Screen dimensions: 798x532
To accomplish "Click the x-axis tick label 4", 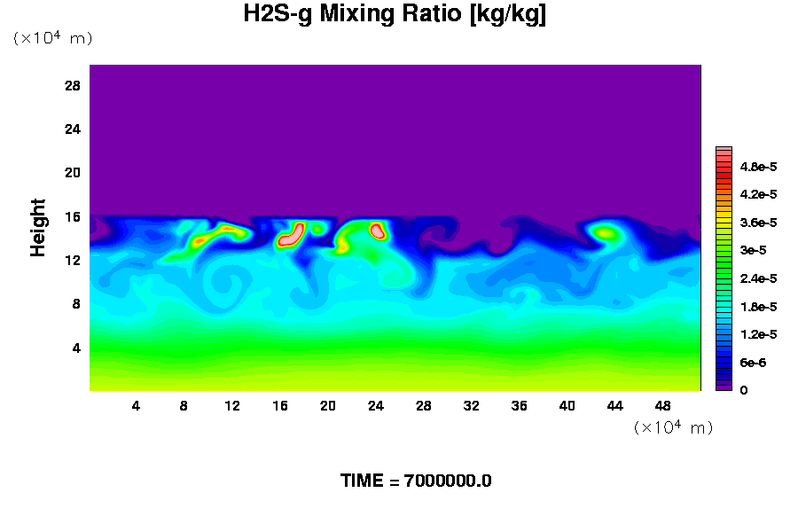I will 136,406.
